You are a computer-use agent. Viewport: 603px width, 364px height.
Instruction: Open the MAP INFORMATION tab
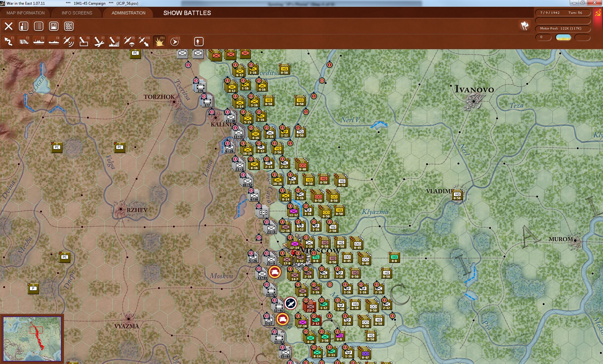[25, 13]
